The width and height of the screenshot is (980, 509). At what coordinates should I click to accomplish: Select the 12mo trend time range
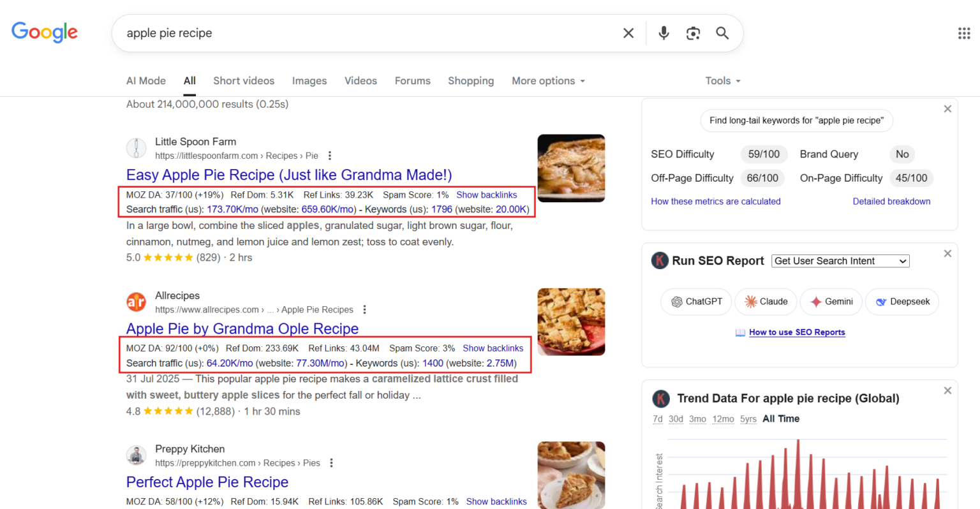723,419
